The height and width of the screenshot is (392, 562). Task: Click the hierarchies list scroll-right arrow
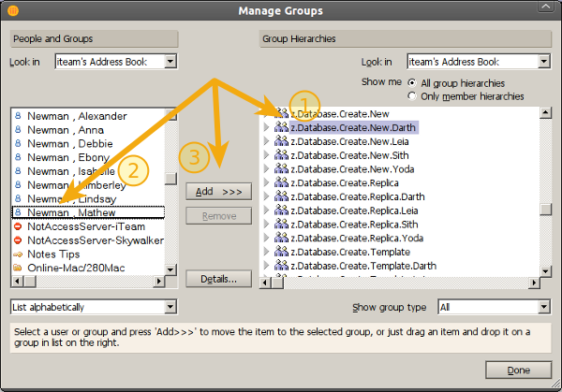point(534,283)
